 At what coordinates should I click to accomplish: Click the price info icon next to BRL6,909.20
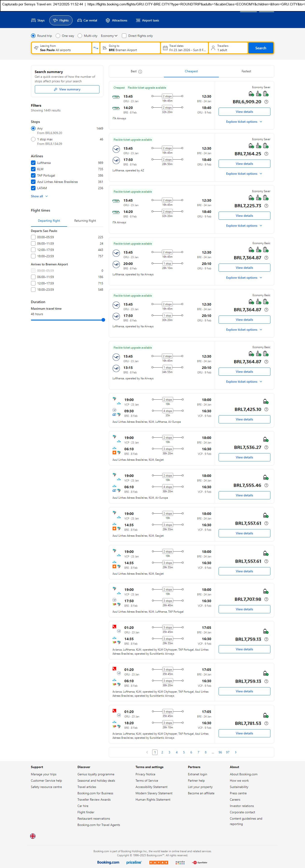pos(266,102)
